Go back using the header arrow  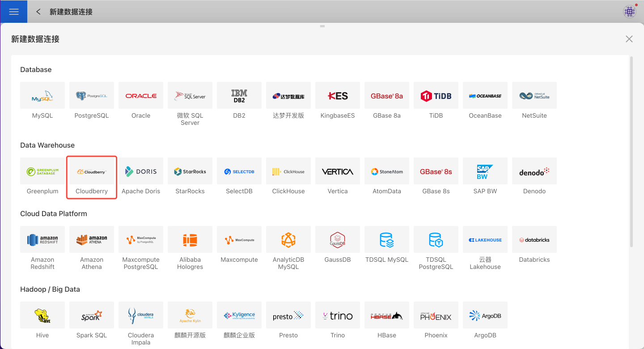[x=38, y=12]
